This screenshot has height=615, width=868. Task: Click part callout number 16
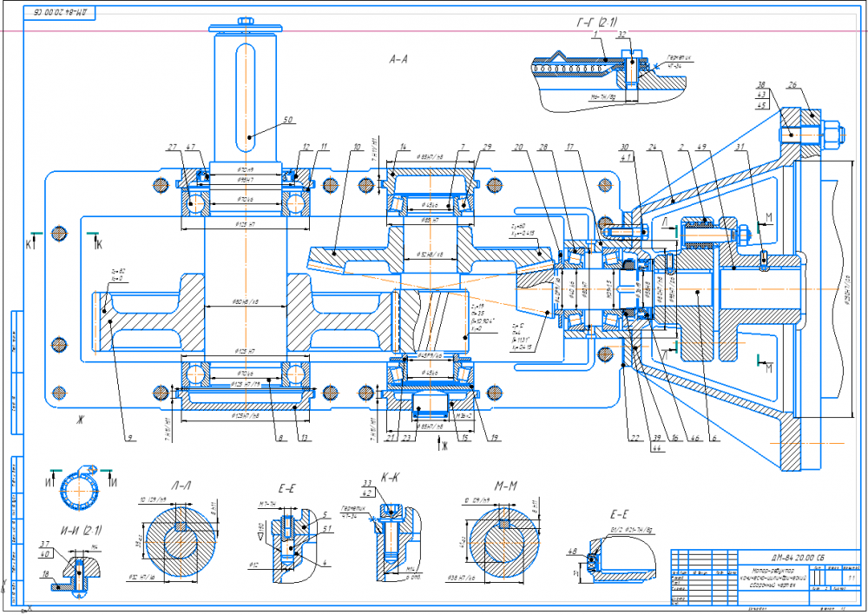click(674, 438)
